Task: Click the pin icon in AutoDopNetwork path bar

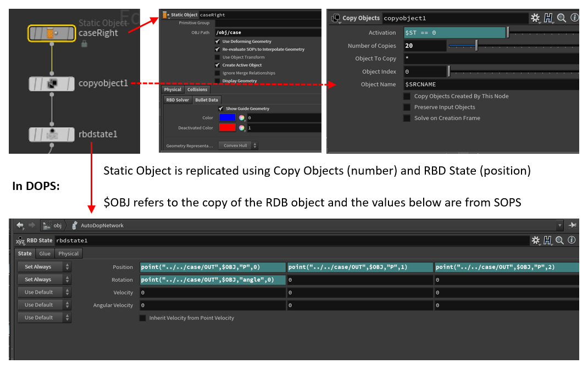Action: click(x=572, y=225)
